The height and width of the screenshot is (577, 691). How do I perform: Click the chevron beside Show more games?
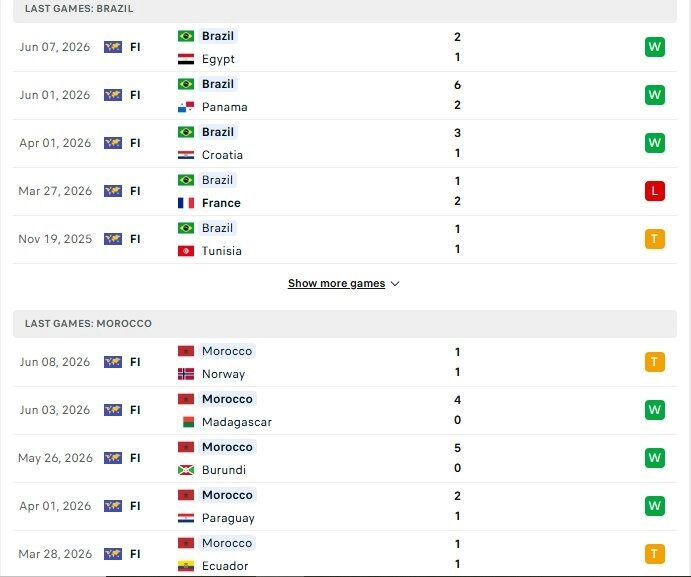[395, 284]
